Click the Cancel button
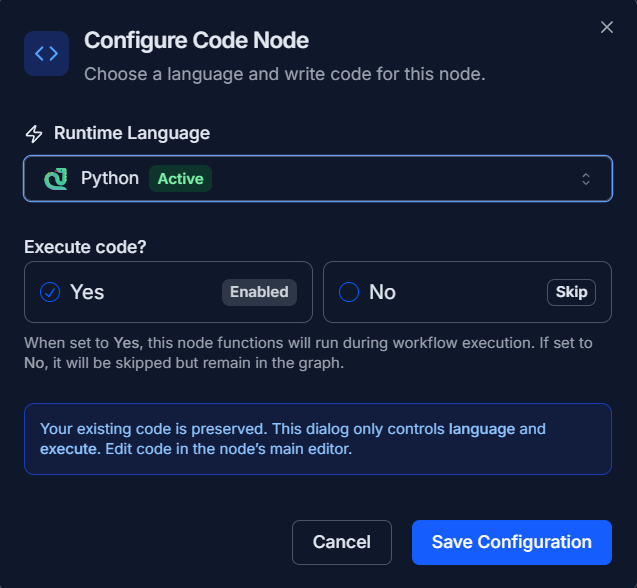 pyautogui.click(x=341, y=542)
